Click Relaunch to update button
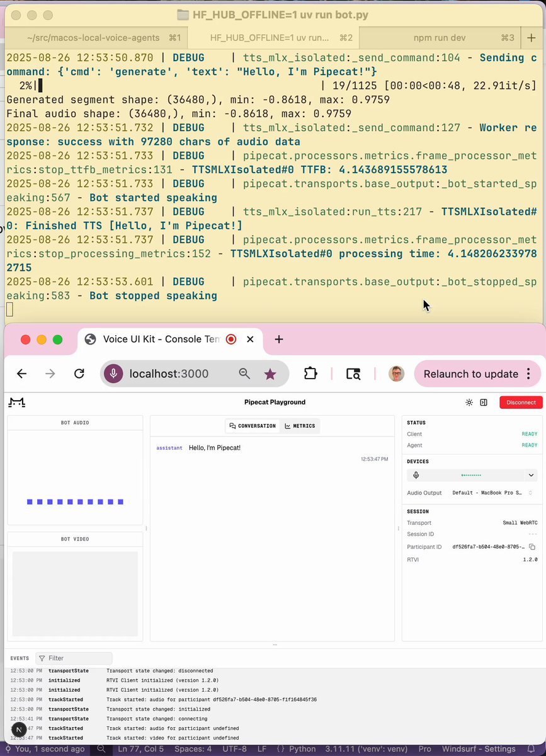The image size is (546, 756). [471, 374]
